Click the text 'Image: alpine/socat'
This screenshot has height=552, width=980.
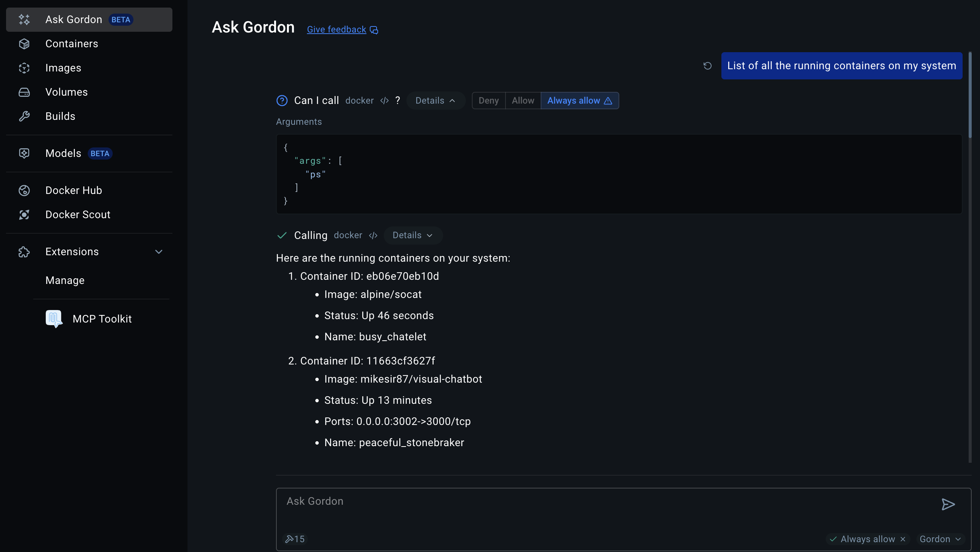pos(373,295)
